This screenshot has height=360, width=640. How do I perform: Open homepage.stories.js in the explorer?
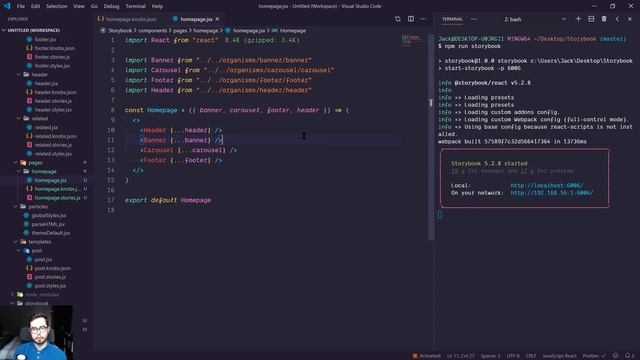coord(57,198)
